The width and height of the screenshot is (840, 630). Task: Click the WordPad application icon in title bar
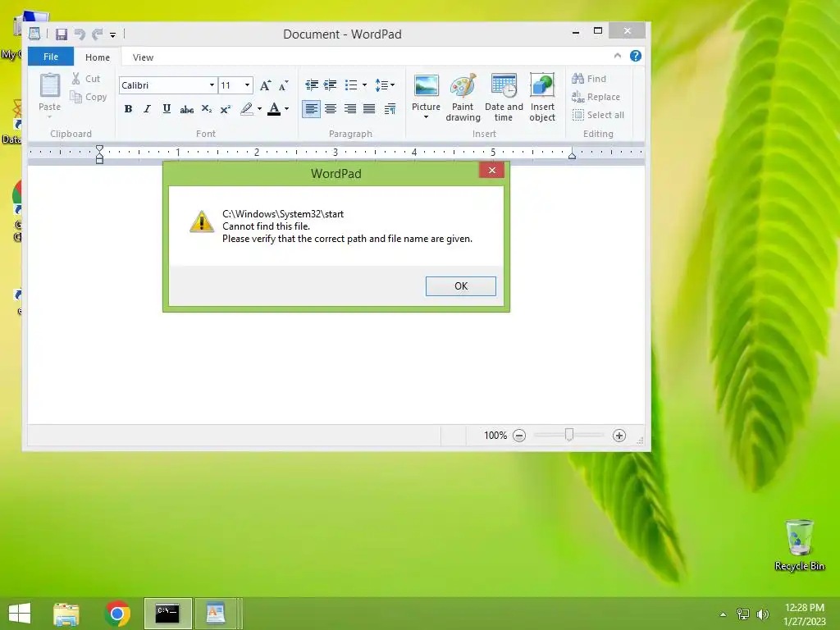pos(34,34)
